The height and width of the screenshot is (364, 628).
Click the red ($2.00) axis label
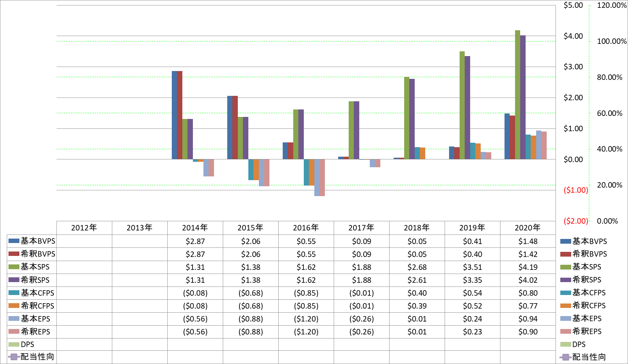coord(576,221)
